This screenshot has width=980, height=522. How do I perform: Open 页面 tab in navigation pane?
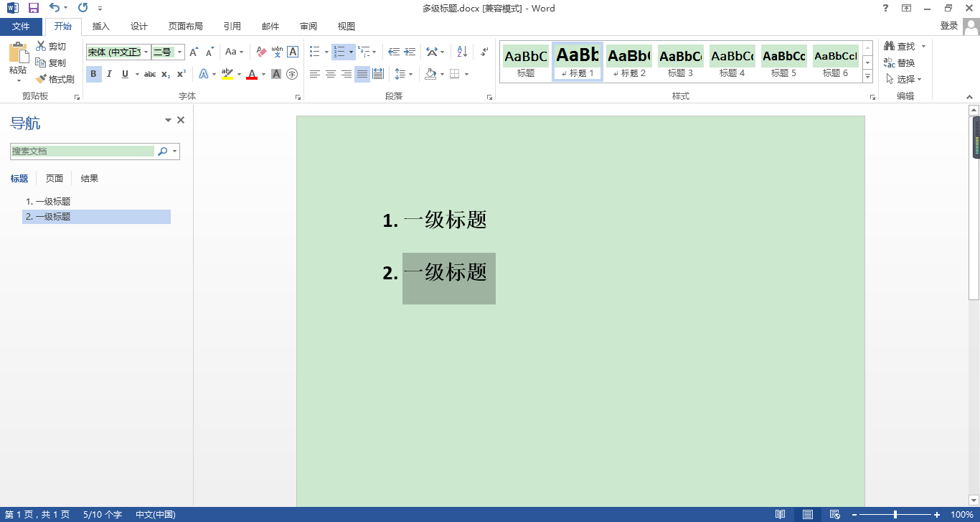[55, 179]
